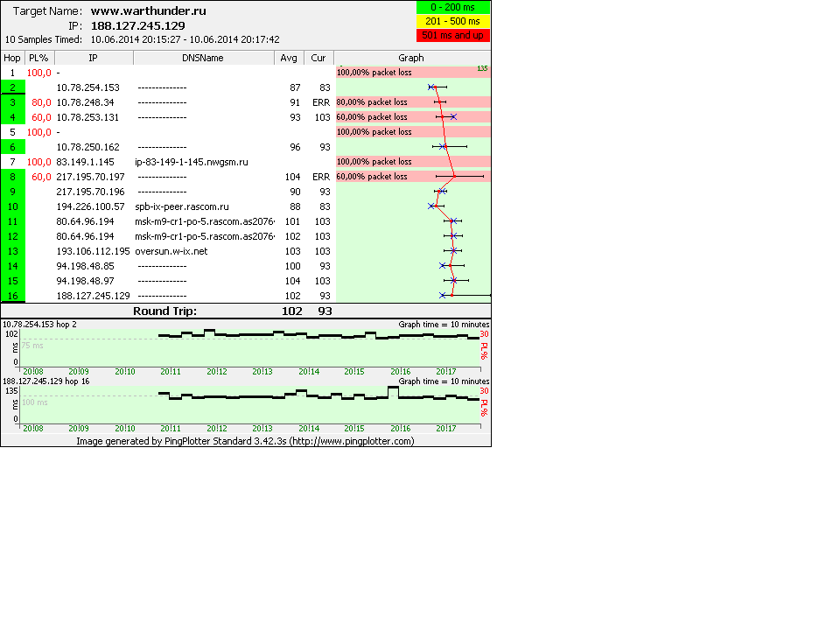Open the pingplotter.com footer link
840x630 pixels.
click(x=352, y=441)
